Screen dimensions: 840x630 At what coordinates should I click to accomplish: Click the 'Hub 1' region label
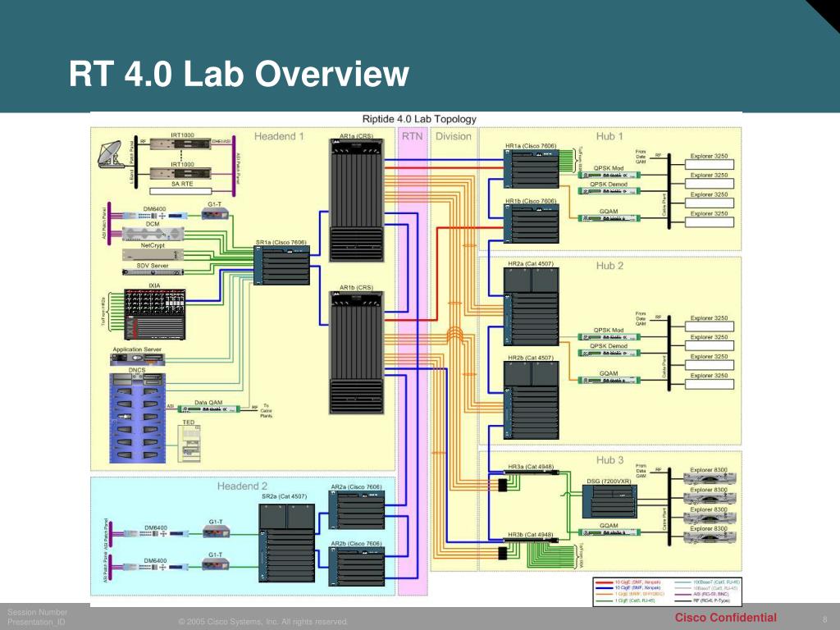point(609,137)
